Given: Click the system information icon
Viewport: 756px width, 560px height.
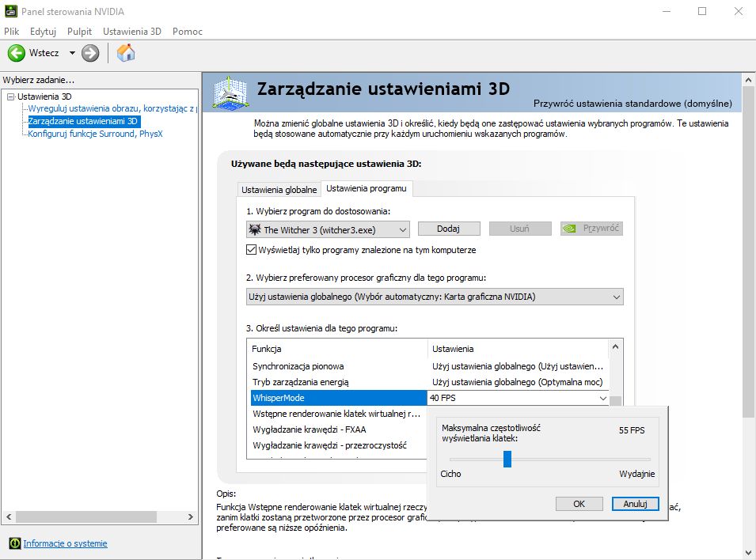Looking at the screenshot, I should (15, 543).
